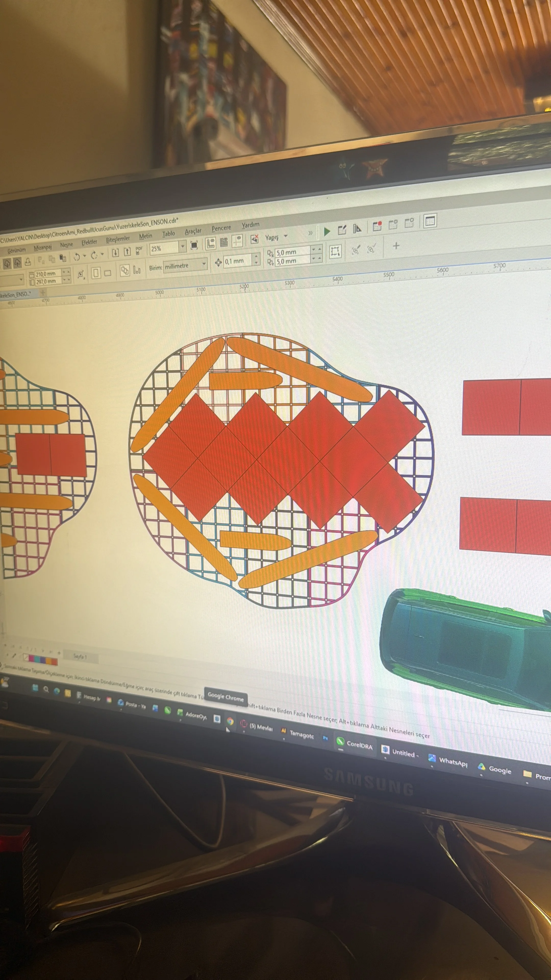Select Portrait page orientation

96,273
